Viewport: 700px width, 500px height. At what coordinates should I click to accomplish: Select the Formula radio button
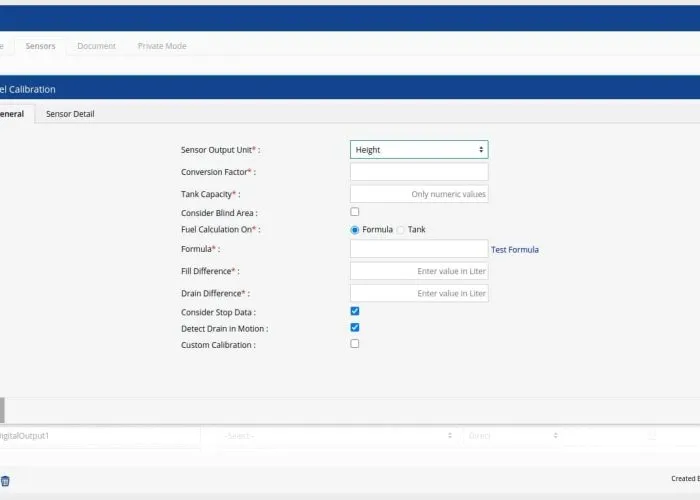click(x=355, y=230)
